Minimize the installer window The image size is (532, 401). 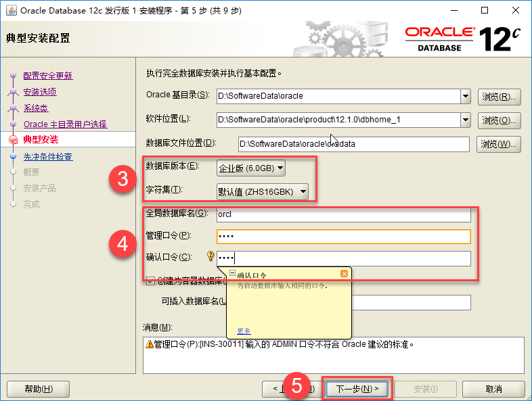point(454,11)
